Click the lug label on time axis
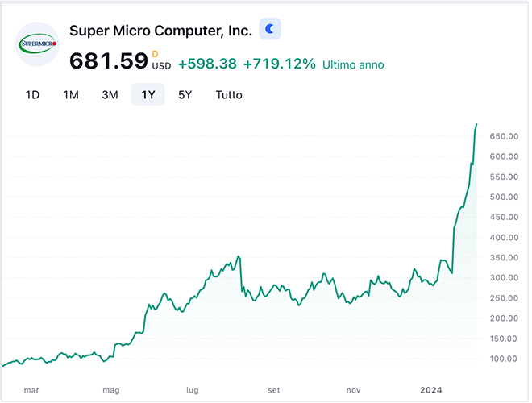 192,390
